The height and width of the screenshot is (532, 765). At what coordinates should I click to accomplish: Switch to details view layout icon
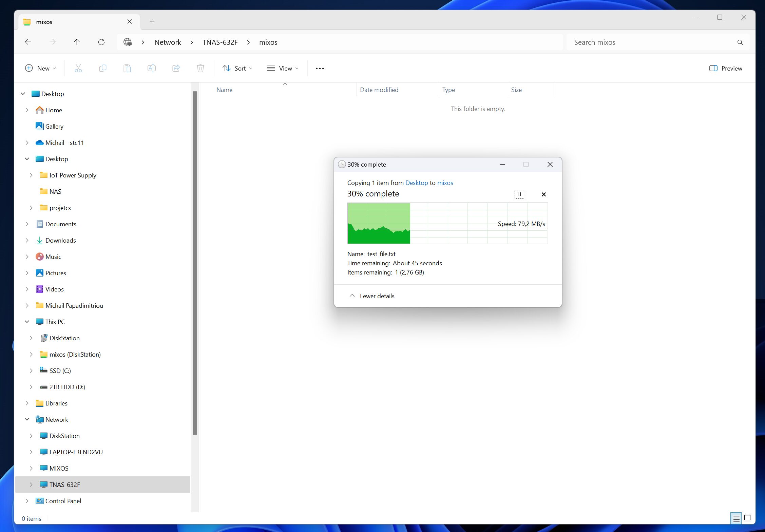736,518
